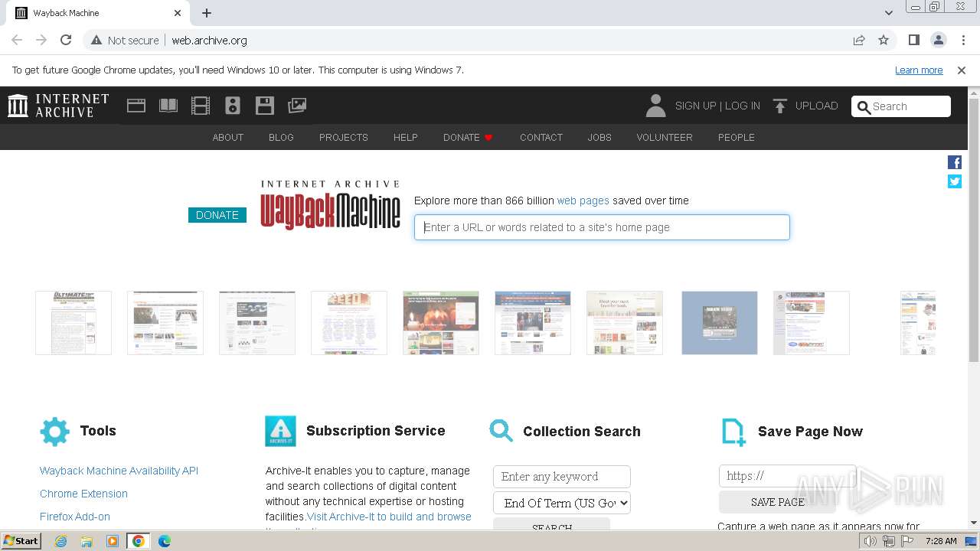Focus the https:// Save Page field

tap(787, 476)
